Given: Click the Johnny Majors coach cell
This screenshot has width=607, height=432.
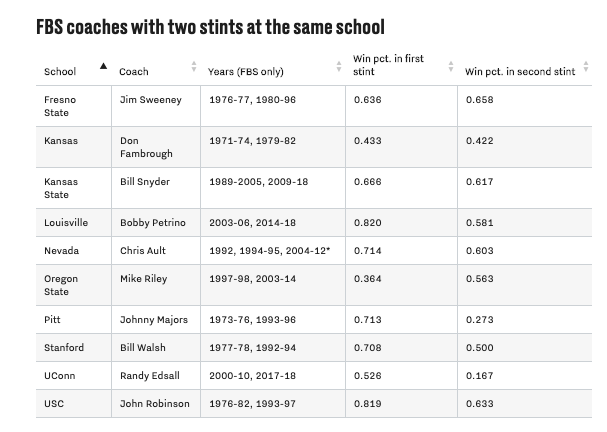Looking at the screenshot, I should pos(153,320).
